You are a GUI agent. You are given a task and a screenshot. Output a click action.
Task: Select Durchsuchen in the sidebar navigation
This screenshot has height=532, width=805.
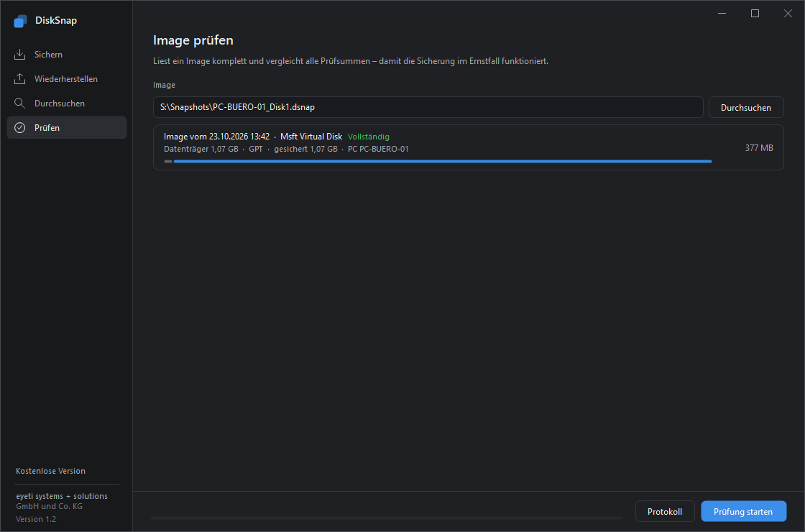pos(67,104)
